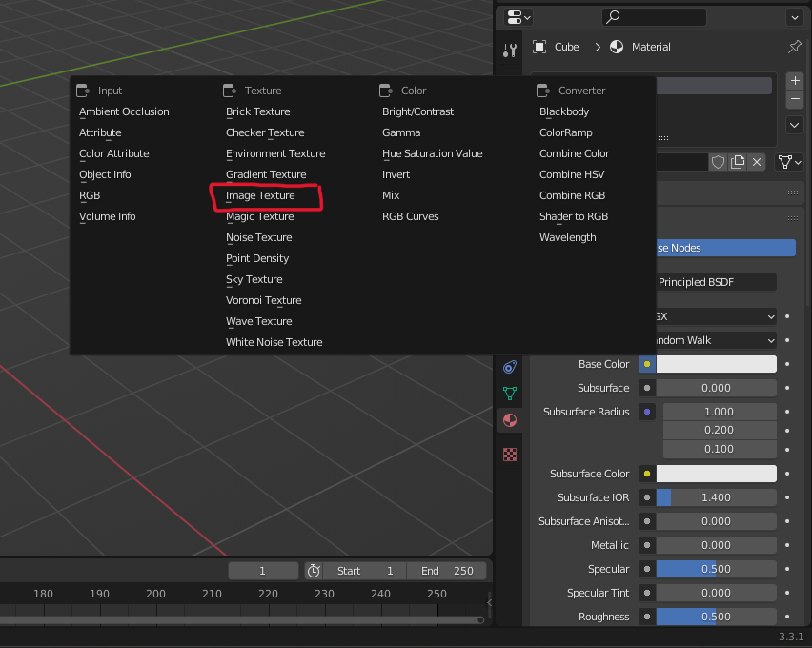Open the Object Data properties tab icon
Image resolution: width=812 pixels, height=648 pixels.
(510, 393)
